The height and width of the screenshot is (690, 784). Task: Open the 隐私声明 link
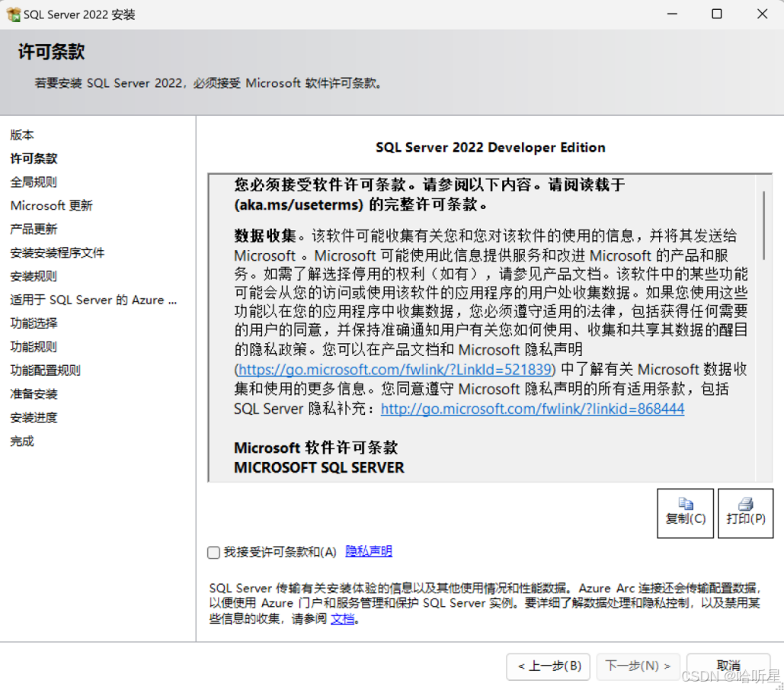point(369,551)
